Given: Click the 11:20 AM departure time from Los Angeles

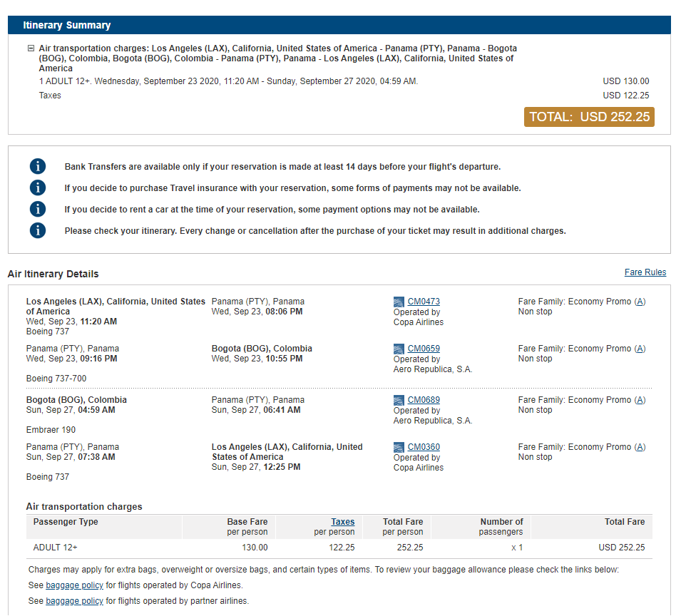Looking at the screenshot, I should tap(98, 322).
